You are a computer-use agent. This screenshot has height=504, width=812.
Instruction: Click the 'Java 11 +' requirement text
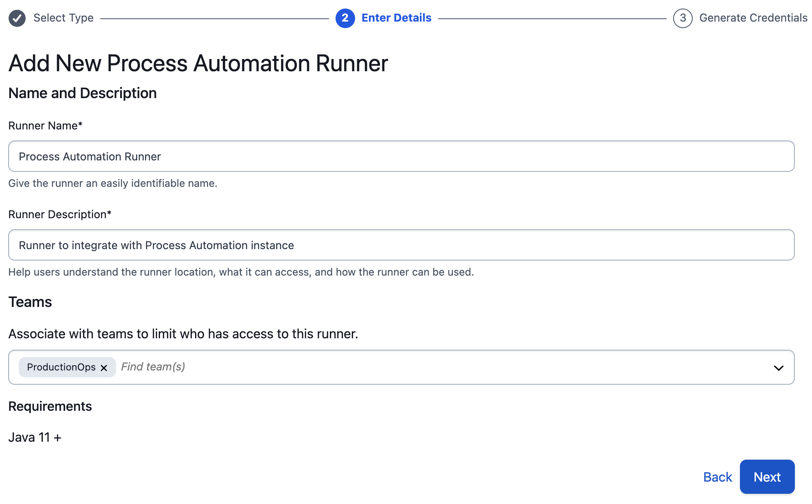[35, 437]
